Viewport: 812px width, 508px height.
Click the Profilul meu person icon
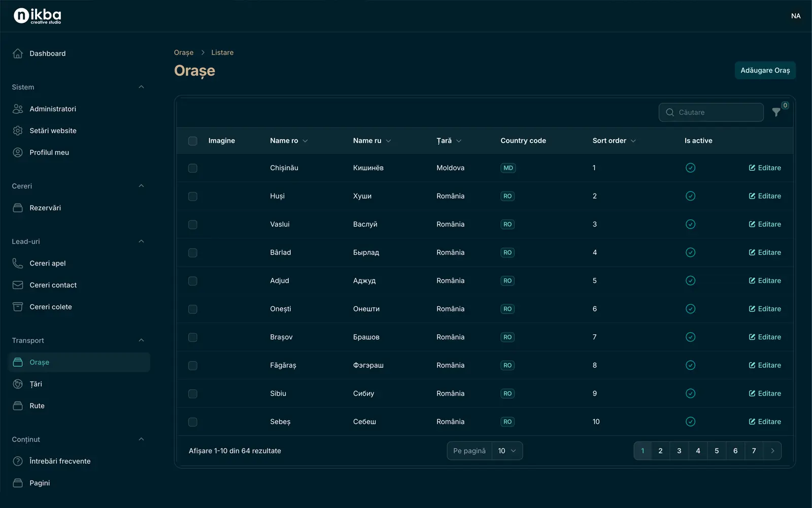point(18,152)
